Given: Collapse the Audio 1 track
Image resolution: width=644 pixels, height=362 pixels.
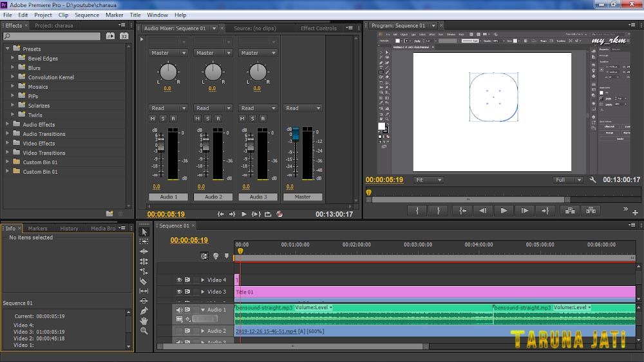Looking at the screenshot, I should [202, 310].
